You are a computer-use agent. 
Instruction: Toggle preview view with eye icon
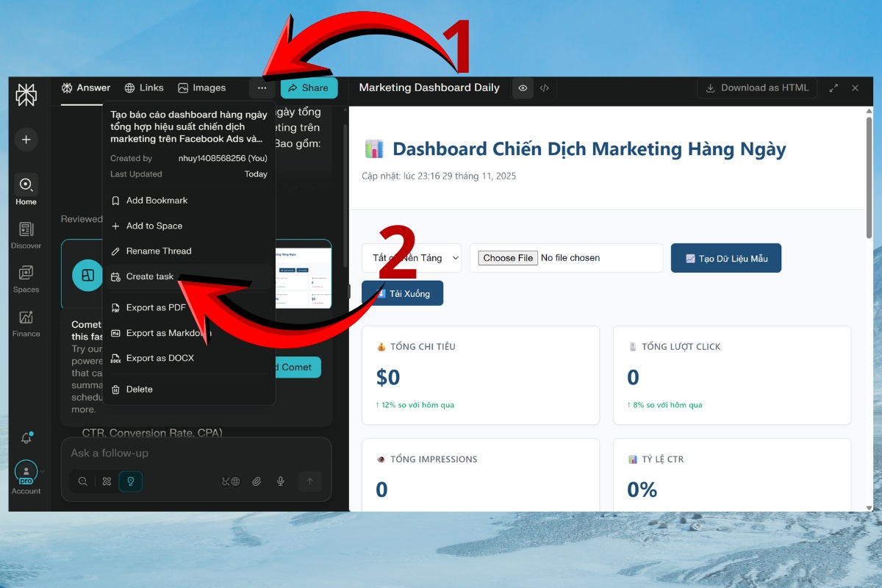523,88
